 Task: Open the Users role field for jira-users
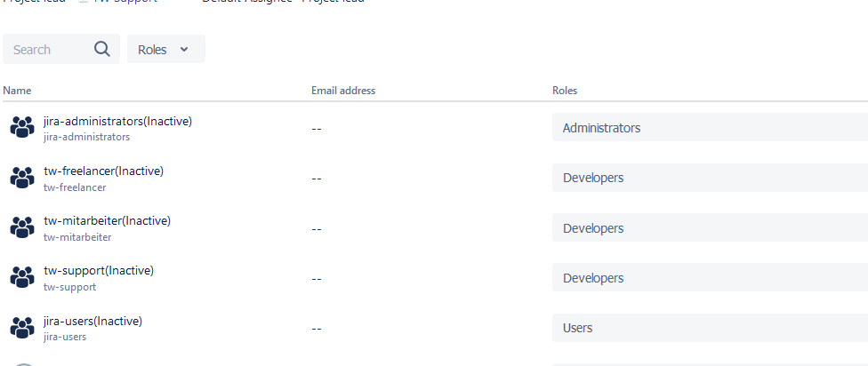pos(711,328)
